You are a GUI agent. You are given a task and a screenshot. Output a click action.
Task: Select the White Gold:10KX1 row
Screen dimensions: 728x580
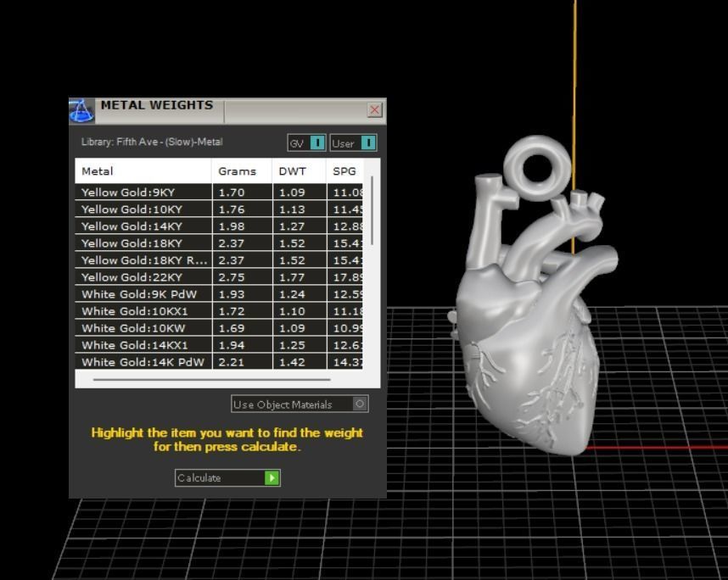pyautogui.click(x=219, y=311)
